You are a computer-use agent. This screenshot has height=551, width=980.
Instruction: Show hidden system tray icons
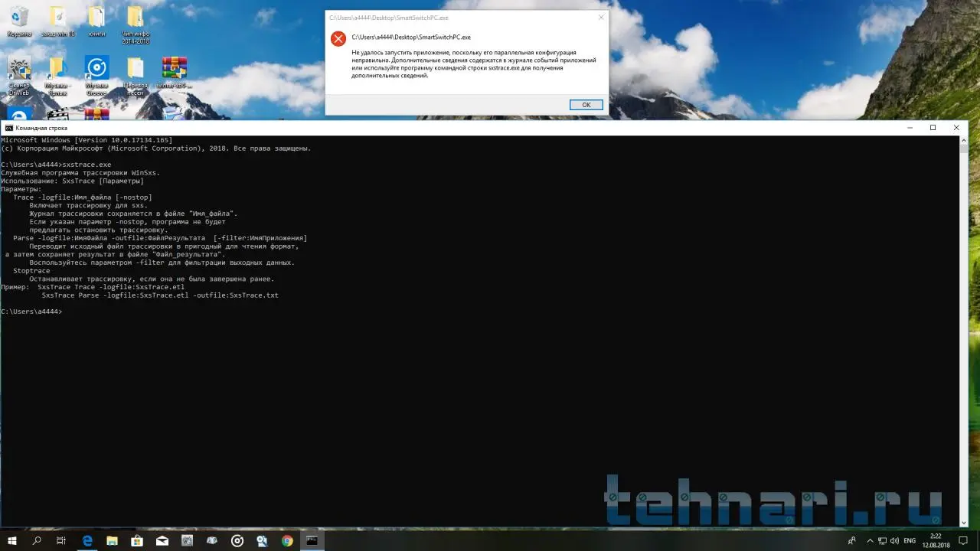[x=869, y=540]
